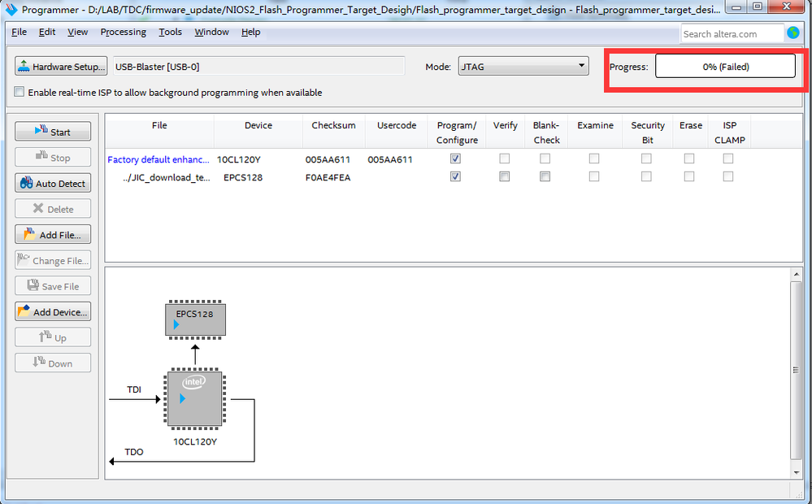Click the Add Device button
The image size is (812, 504).
pyautogui.click(x=53, y=312)
